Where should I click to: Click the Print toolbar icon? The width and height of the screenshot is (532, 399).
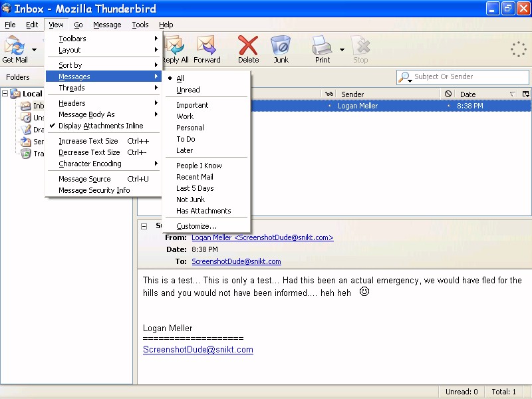click(322, 45)
